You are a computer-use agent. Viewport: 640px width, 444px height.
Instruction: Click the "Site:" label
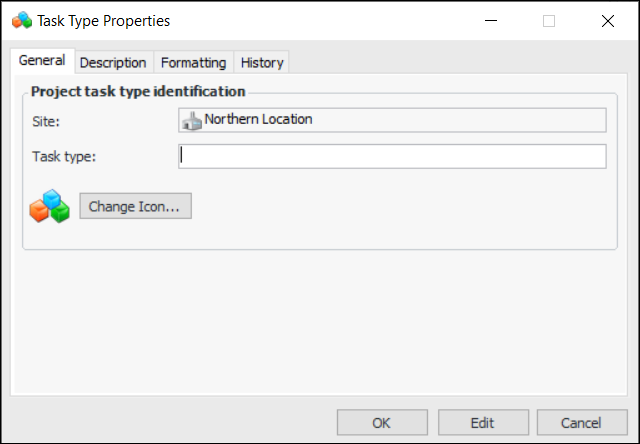[x=47, y=122]
